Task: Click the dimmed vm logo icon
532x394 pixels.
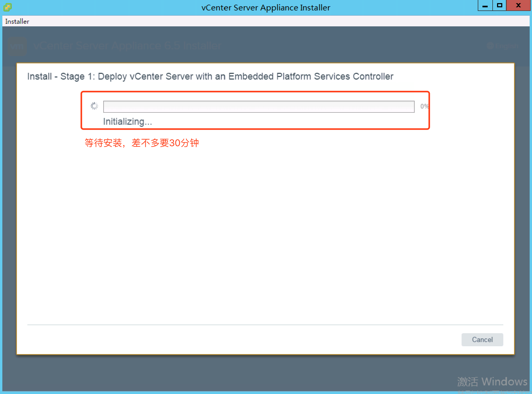Action: 17,46
